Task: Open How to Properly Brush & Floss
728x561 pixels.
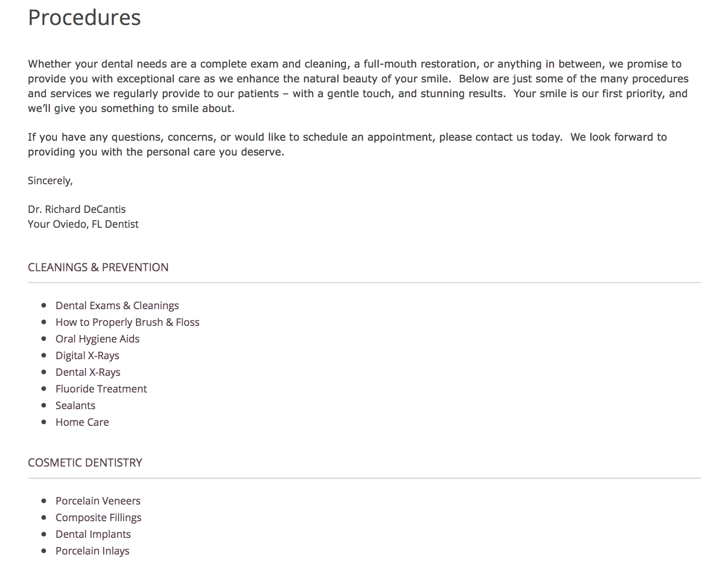Action: [x=127, y=322]
